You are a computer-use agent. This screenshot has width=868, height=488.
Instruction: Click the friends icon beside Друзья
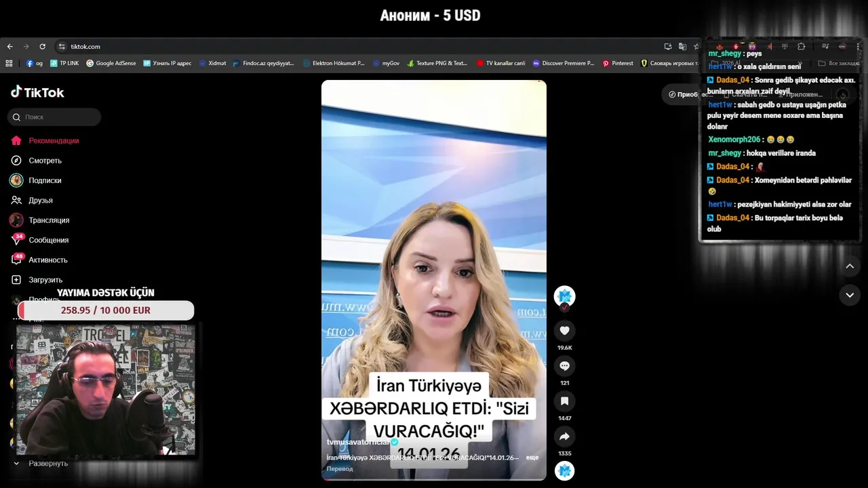[x=16, y=201]
